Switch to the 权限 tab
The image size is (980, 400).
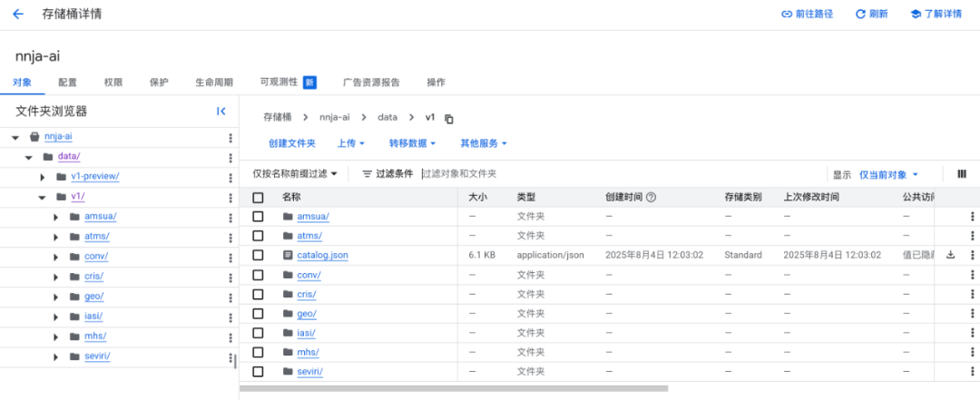(113, 83)
